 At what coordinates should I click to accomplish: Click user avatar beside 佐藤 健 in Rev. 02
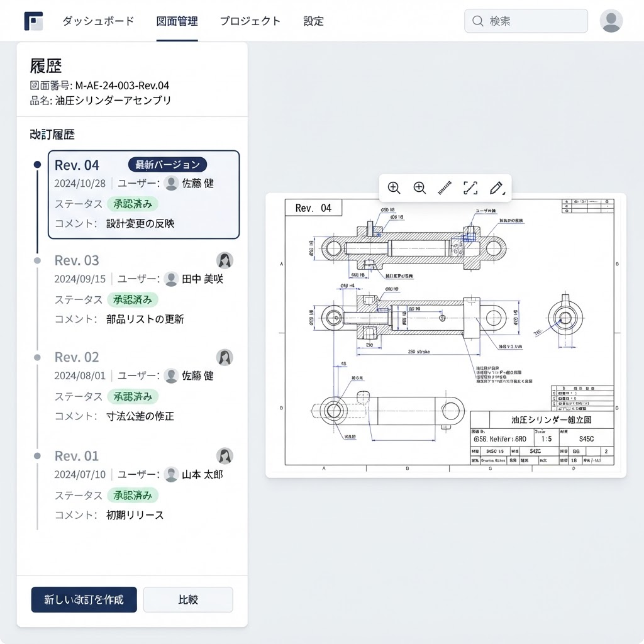click(171, 375)
